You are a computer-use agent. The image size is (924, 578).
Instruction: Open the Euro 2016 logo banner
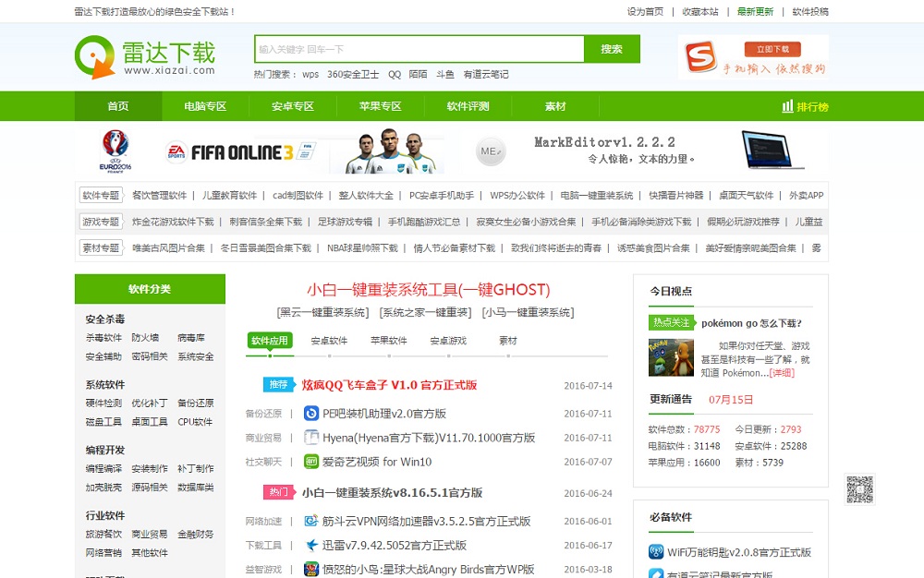pyautogui.click(x=115, y=151)
